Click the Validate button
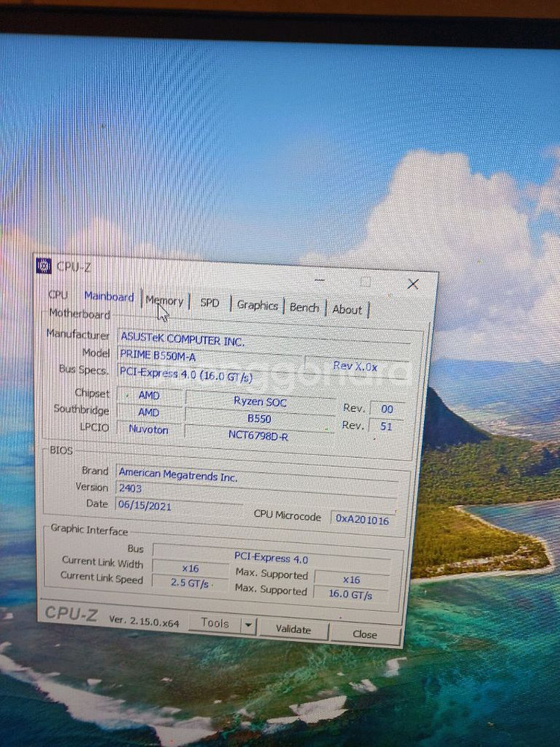Screen dimensions: 560x747 coord(293,629)
